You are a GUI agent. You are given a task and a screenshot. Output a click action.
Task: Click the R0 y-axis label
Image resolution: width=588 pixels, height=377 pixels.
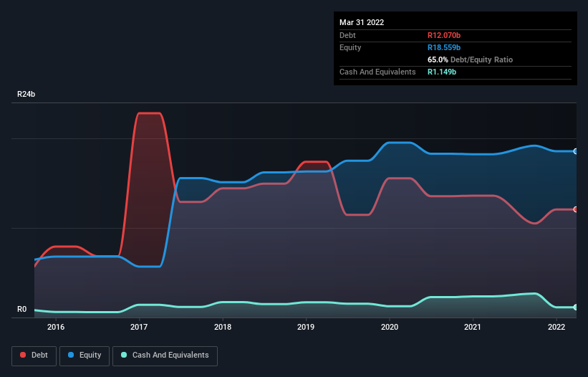(x=21, y=309)
